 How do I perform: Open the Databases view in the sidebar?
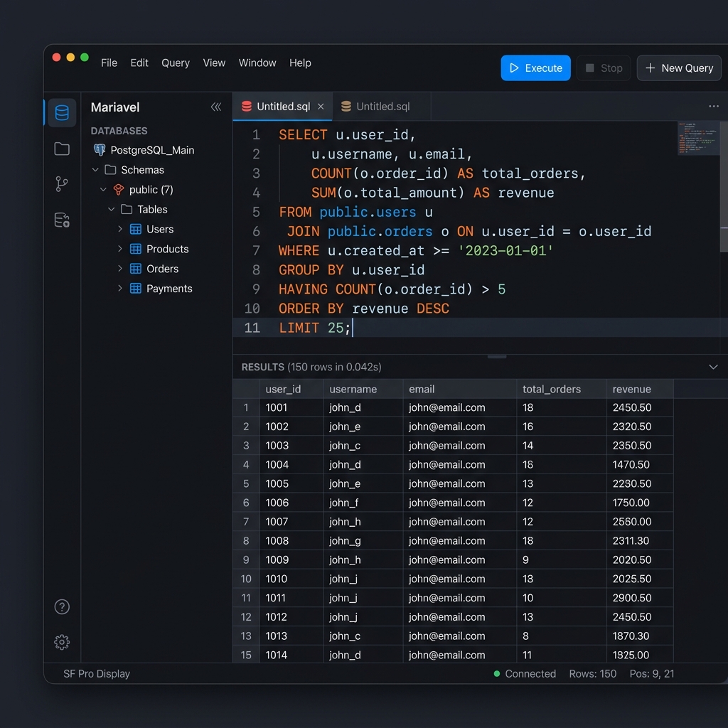click(62, 113)
